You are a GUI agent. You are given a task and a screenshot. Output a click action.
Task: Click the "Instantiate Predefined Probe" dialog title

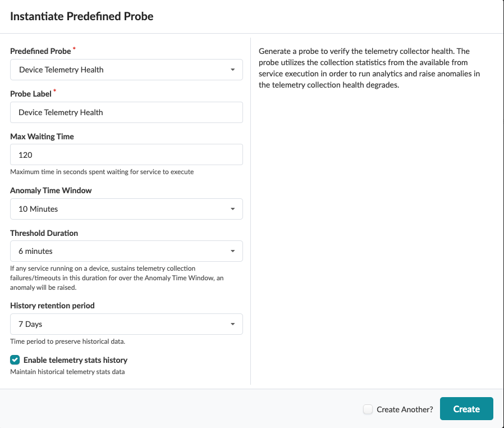(82, 16)
